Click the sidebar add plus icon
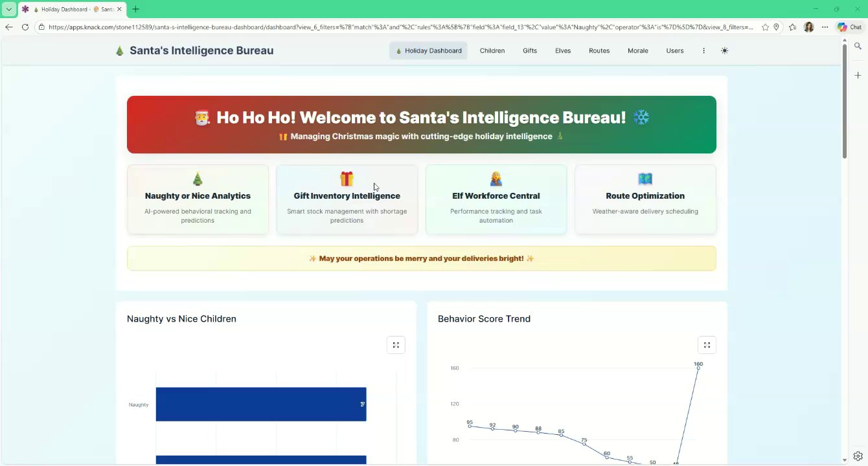Image resolution: width=868 pixels, height=466 pixels. (x=858, y=75)
